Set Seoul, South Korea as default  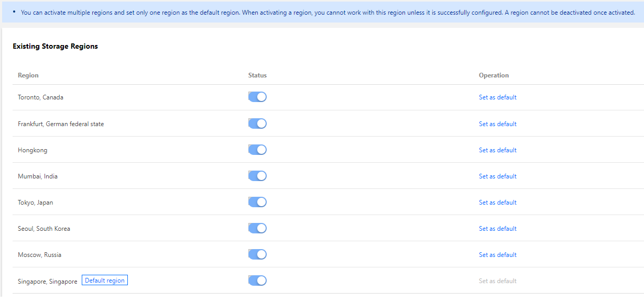497,229
